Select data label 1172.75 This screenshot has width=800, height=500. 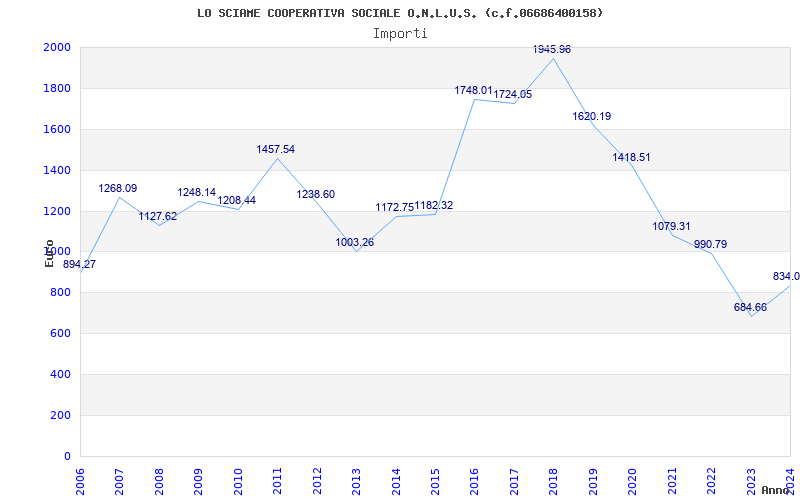pos(394,207)
